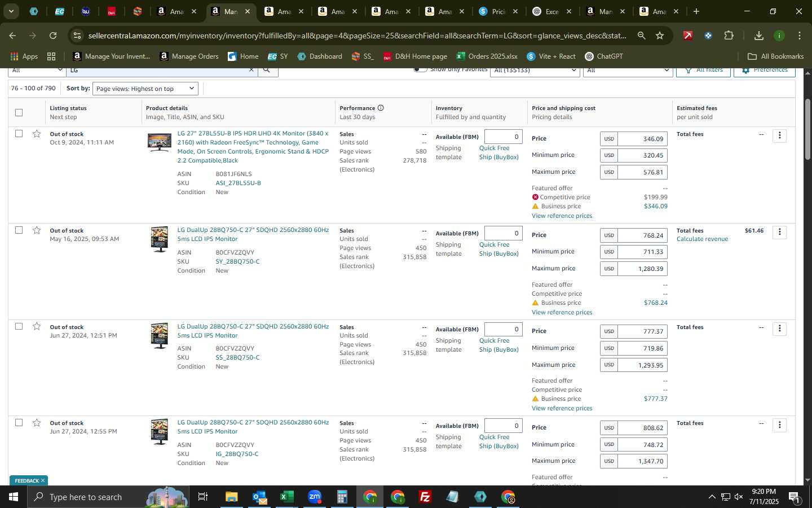Viewport: 812px width, 508px height.
Task: Click the page vertical scrollbar
Action: (x=807, y=130)
